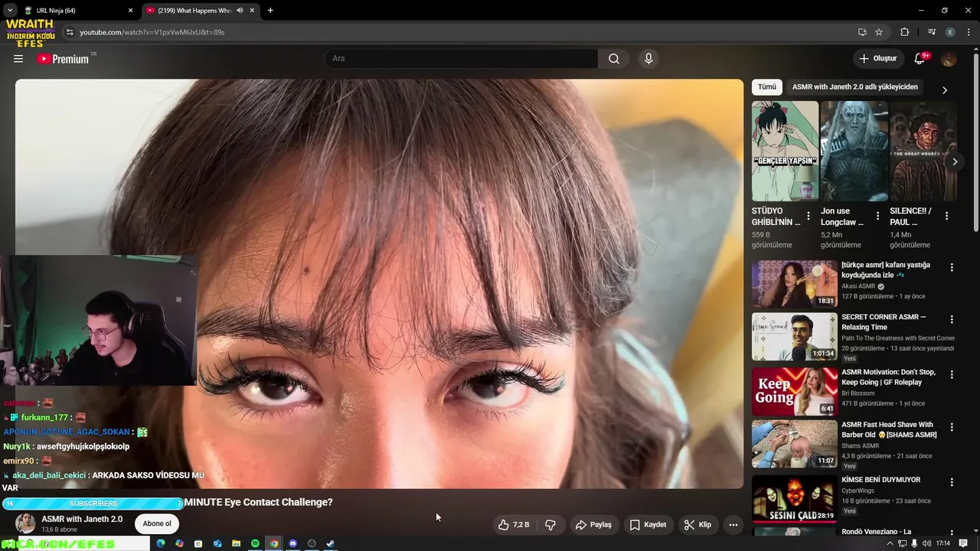Click the Oluştur create button
Screen dimensions: 980x551
877,59
